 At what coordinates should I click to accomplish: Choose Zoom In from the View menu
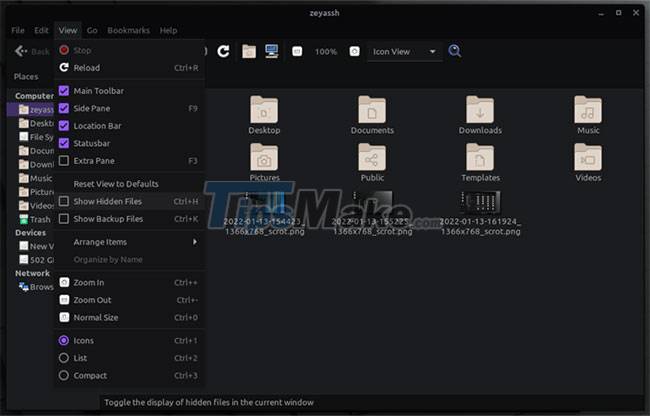pyautogui.click(x=129, y=283)
